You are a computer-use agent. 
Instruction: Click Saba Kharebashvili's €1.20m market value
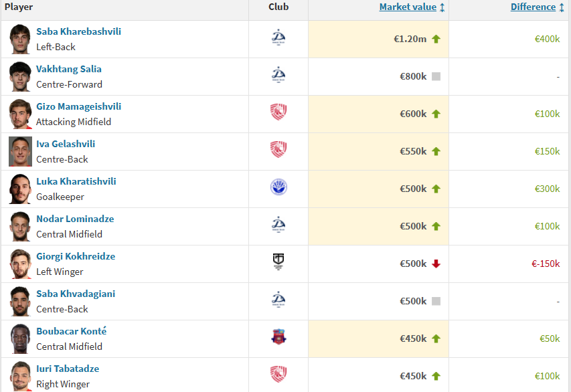(x=410, y=39)
